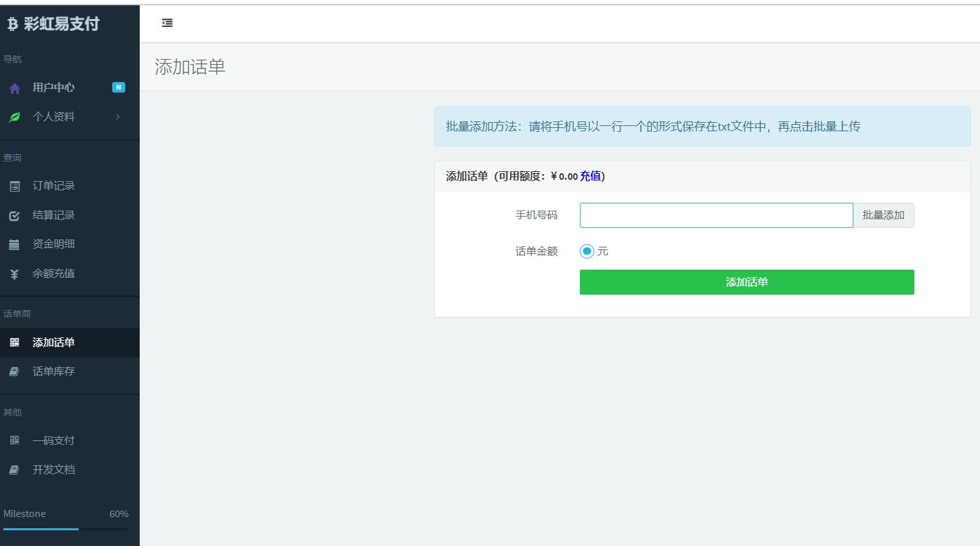This screenshot has height=546, width=980.
Task: Click the list icon next to 订单记录
Action: pos(14,186)
